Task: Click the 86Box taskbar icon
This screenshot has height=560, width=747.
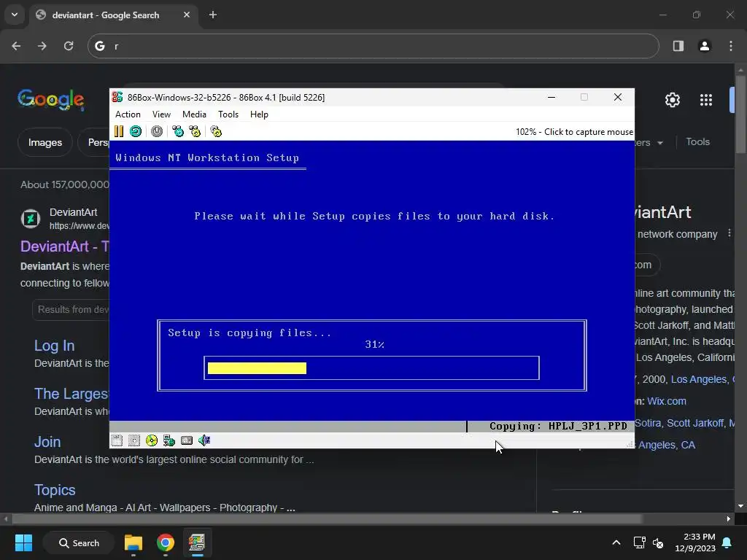Action: pyautogui.click(x=197, y=542)
